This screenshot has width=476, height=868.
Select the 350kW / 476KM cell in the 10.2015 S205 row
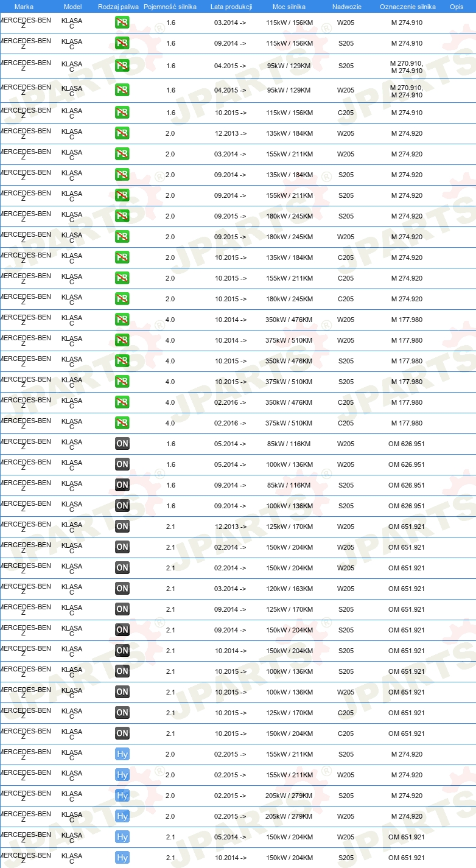pyautogui.click(x=289, y=361)
